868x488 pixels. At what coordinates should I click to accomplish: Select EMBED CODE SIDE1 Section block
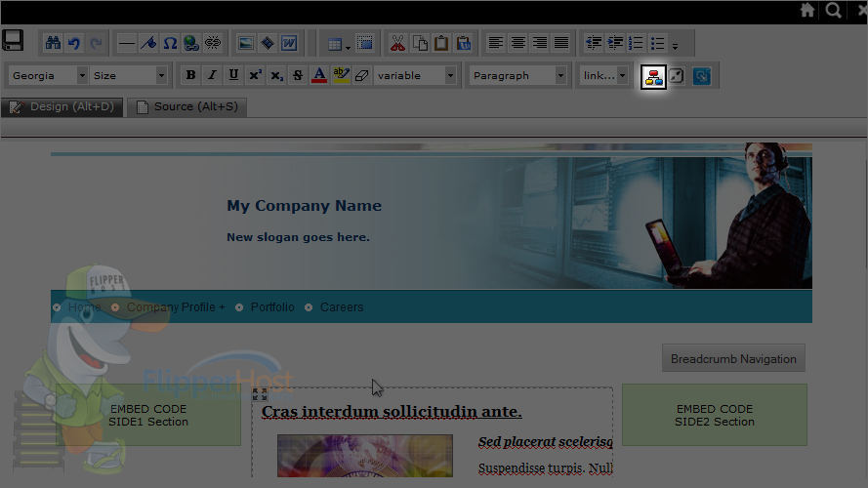coord(148,415)
